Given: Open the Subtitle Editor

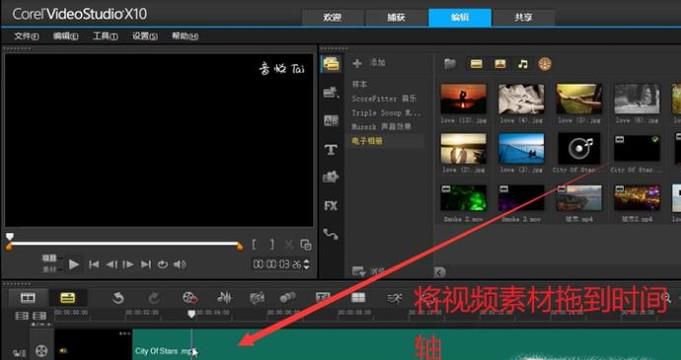Looking at the screenshot, I should [323, 298].
